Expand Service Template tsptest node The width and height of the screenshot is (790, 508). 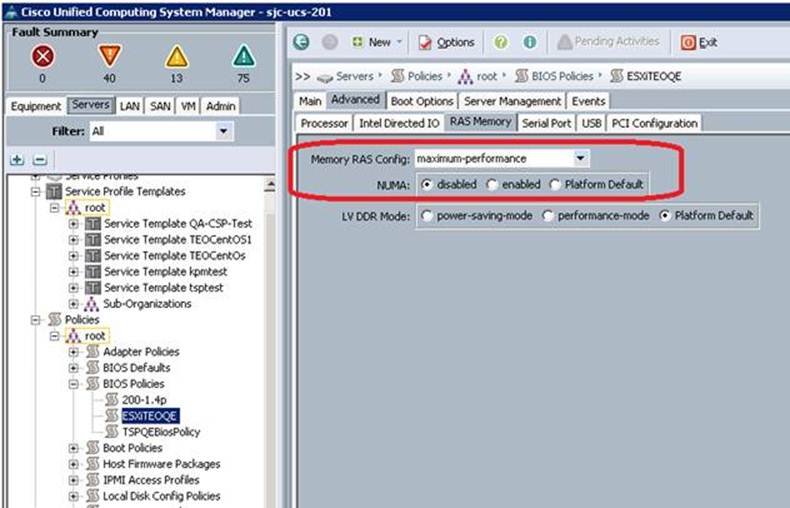pos(74,288)
